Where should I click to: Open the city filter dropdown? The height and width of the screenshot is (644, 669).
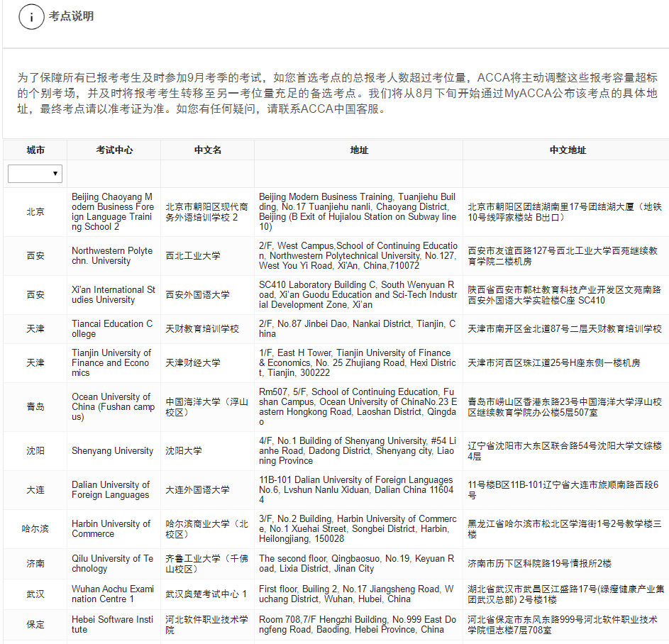click(35, 174)
